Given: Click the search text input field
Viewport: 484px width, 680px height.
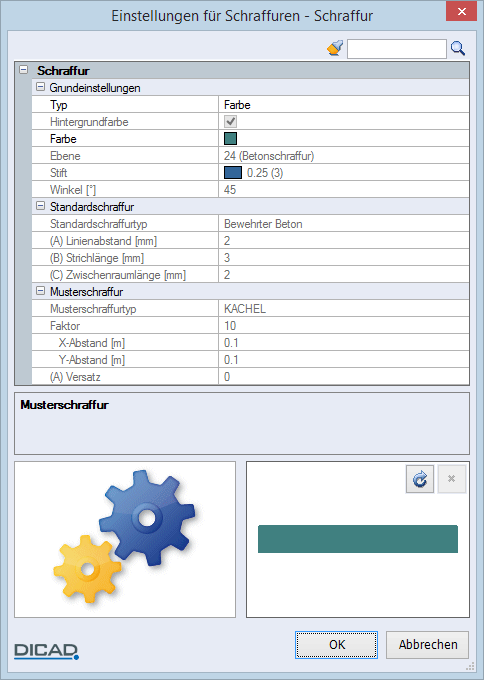Looking at the screenshot, I should (x=396, y=49).
